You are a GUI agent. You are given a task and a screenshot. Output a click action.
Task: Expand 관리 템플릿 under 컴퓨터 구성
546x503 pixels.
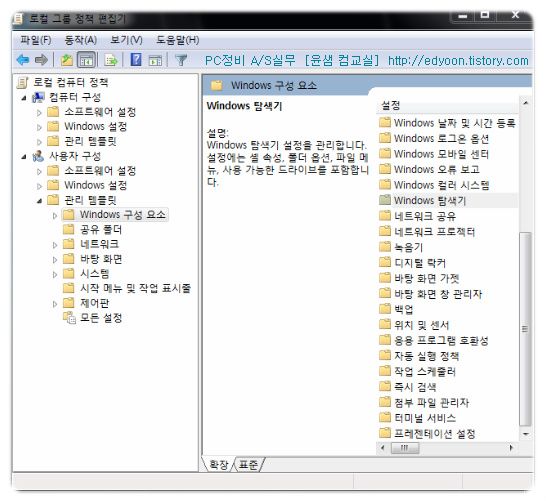[39, 142]
